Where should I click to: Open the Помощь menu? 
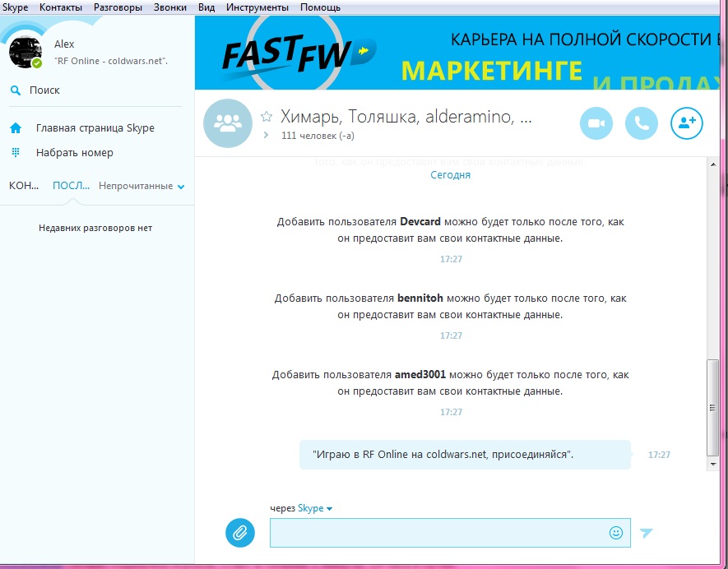[320, 7]
